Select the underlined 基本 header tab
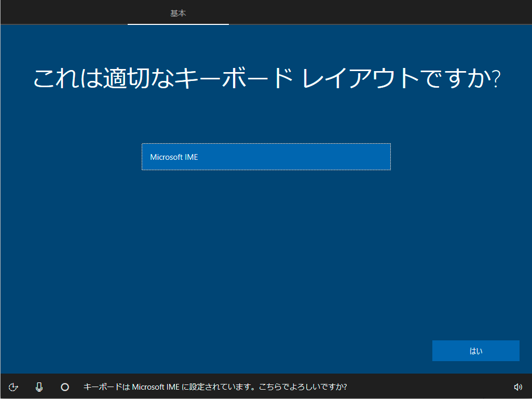Screen dimensions: 532x399 pos(178,13)
